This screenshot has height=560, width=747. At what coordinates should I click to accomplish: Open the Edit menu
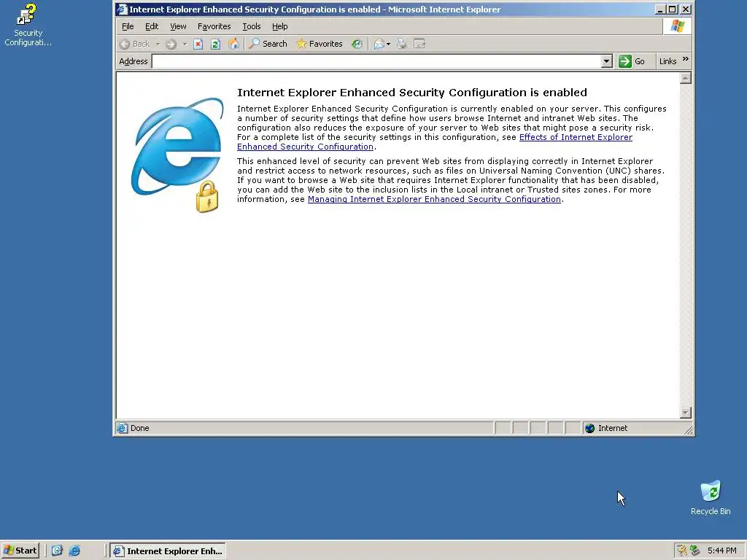152,26
